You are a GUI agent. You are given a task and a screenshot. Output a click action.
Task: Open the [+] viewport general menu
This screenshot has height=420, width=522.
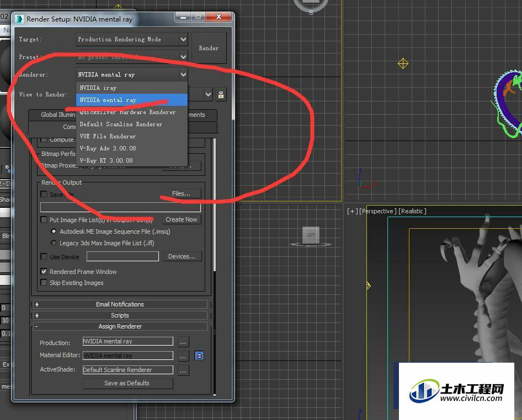pyautogui.click(x=352, y=211)
